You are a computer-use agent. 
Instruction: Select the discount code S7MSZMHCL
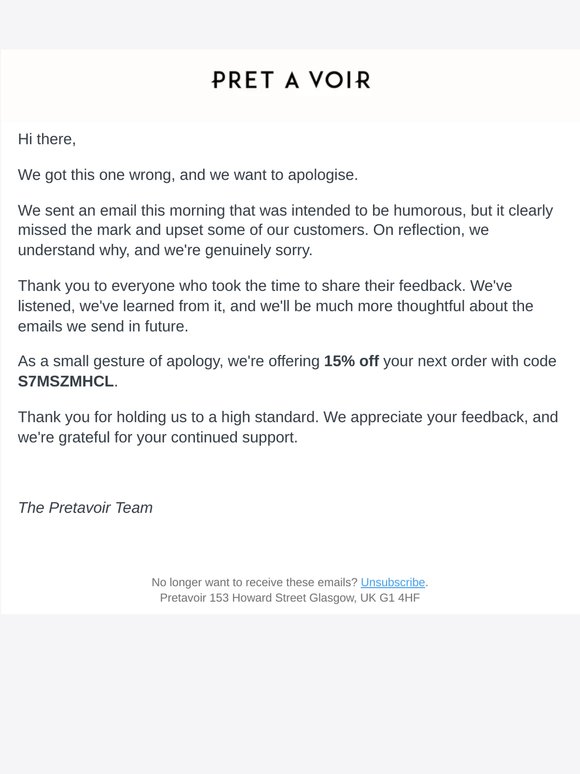click(x=66, y=382)
